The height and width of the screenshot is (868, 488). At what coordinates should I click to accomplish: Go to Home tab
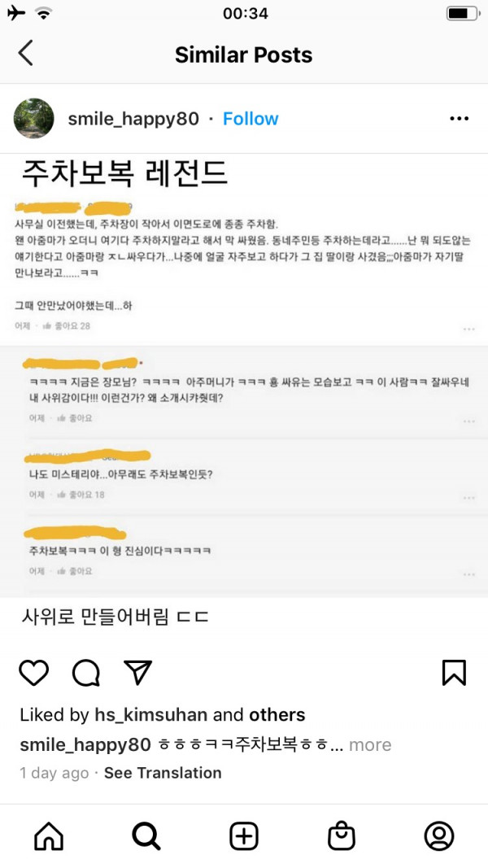coord(49,835)
